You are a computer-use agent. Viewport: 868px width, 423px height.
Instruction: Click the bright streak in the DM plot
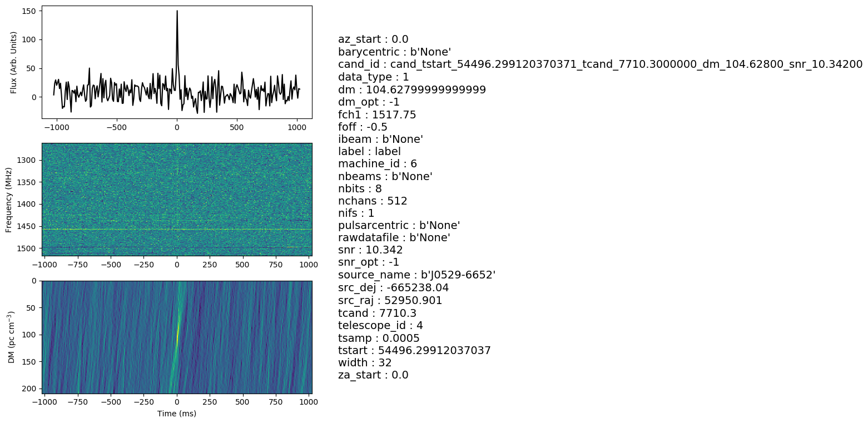[177, 334]
